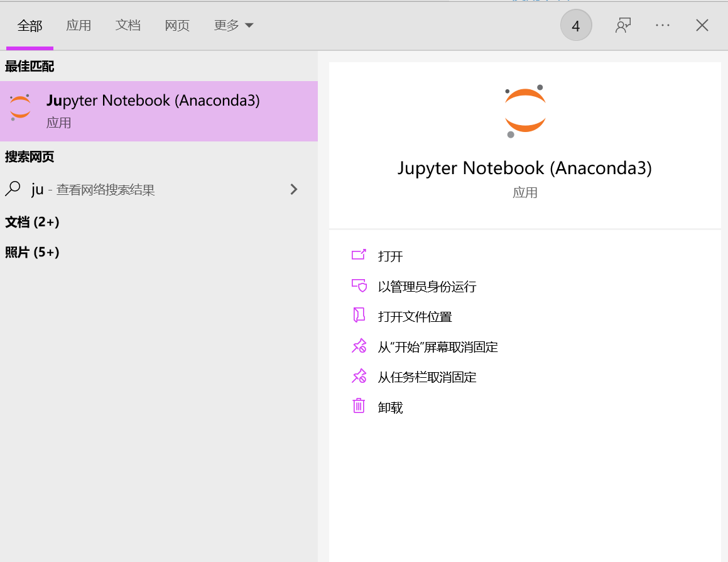Image resolution: width=728 pixels, height=562 pixels.
Task: Switch to the 网页 tab
Action: tap(177, 25)
